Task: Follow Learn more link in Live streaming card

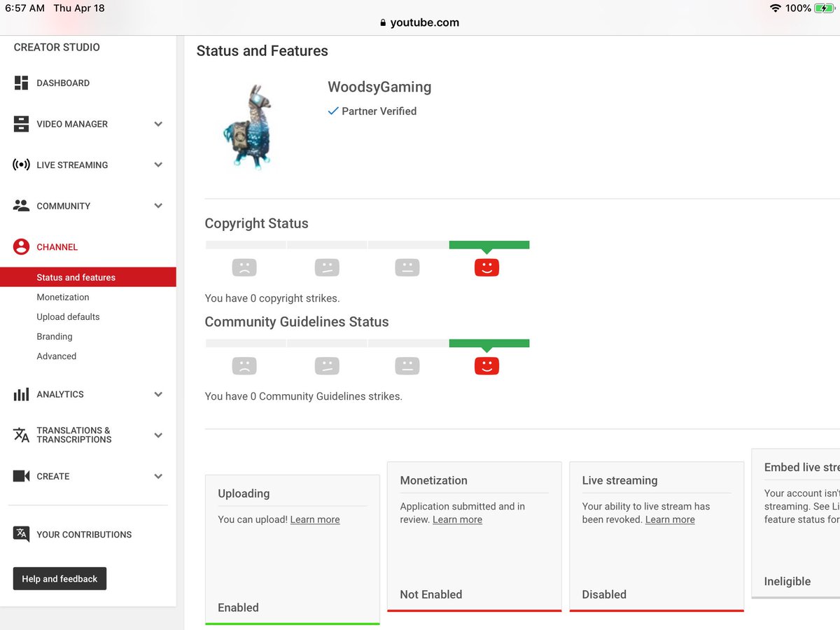Action: click(670, 519)
